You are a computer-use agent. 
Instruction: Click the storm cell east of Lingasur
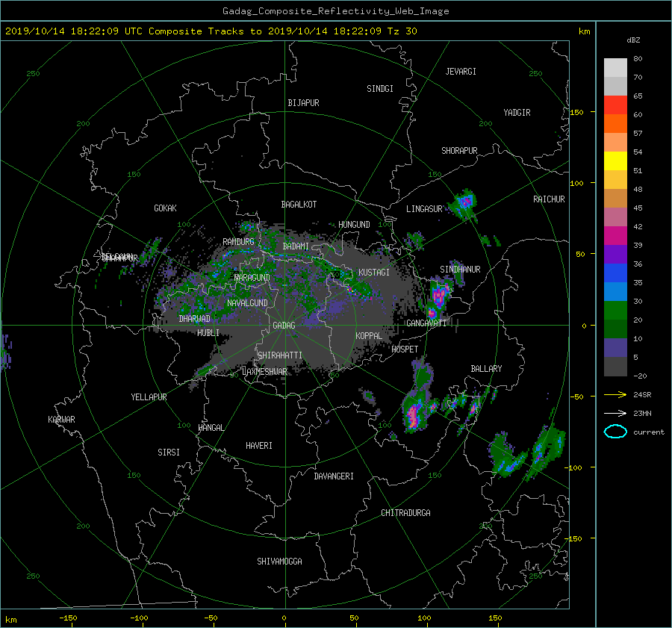(x=464, y=202)
